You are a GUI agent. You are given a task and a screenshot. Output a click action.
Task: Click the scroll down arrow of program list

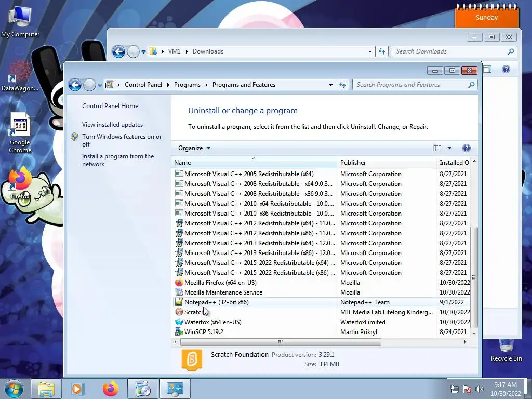pyautogui.click(x=474, y=333)
